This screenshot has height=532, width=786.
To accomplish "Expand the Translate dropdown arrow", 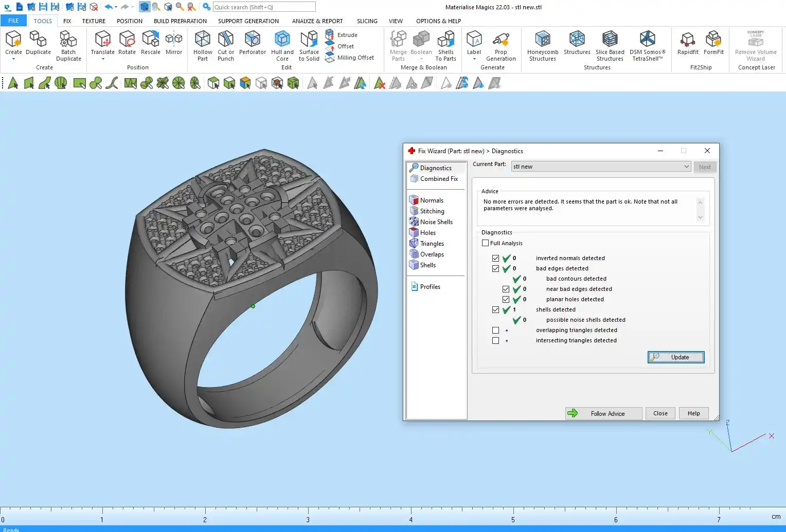I will (103, 59).
